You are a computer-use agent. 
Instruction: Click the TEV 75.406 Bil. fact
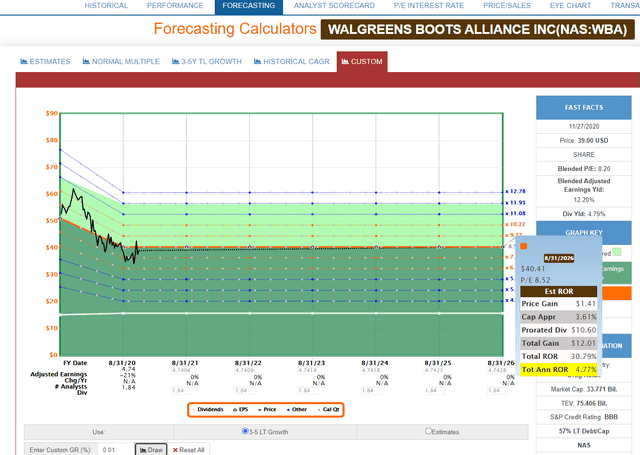pos(584,403)
